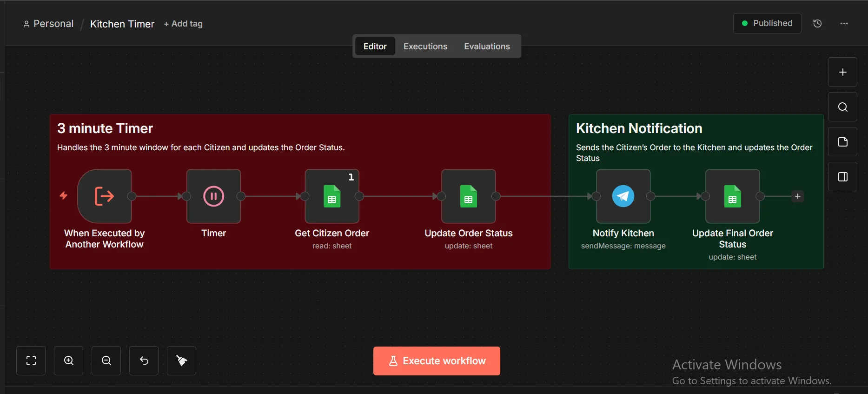Zoom in on the canvas
Image resolution: width=868 pixels, height=394 pixels.
[x=69, y=361]
